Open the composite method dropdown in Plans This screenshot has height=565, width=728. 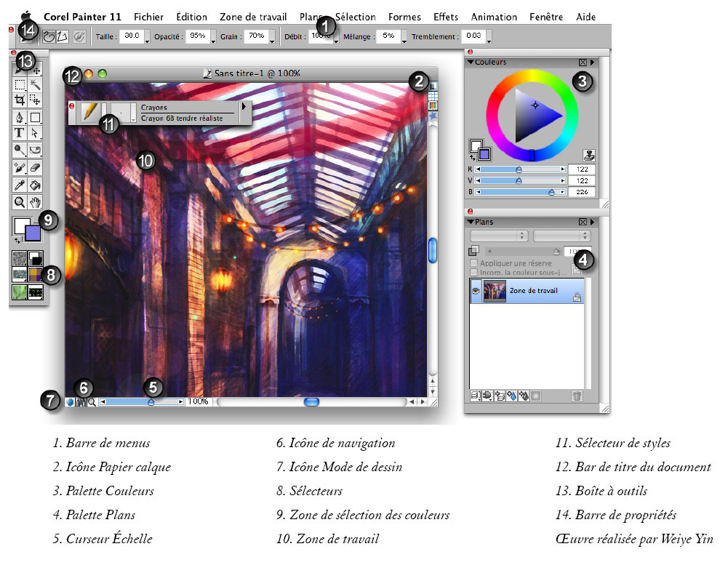[500, 236]
